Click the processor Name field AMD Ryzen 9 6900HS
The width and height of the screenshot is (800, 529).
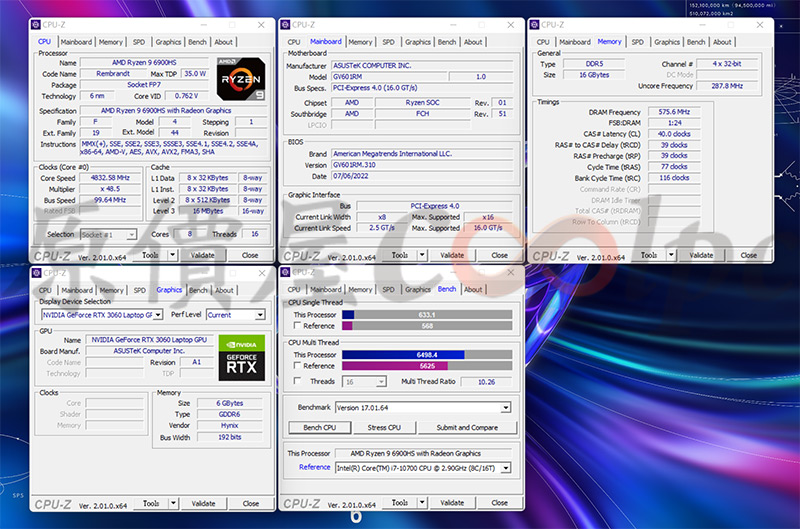coord(144,63)
